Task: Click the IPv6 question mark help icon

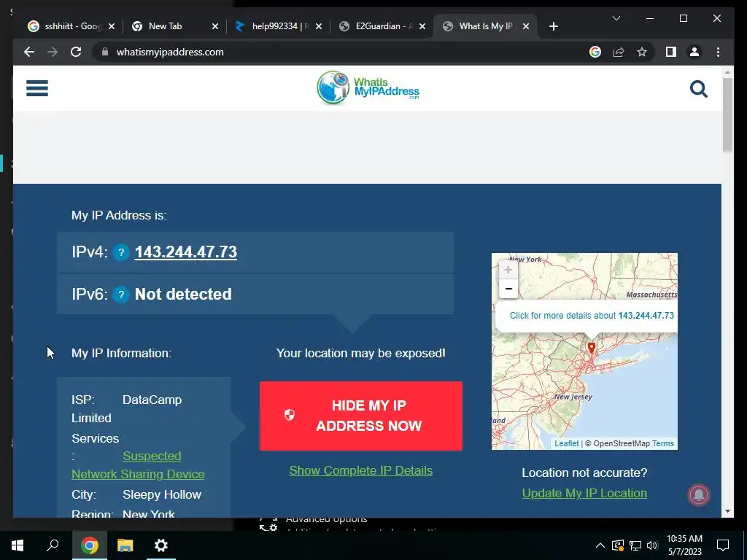Action: [x=121, y=295]
